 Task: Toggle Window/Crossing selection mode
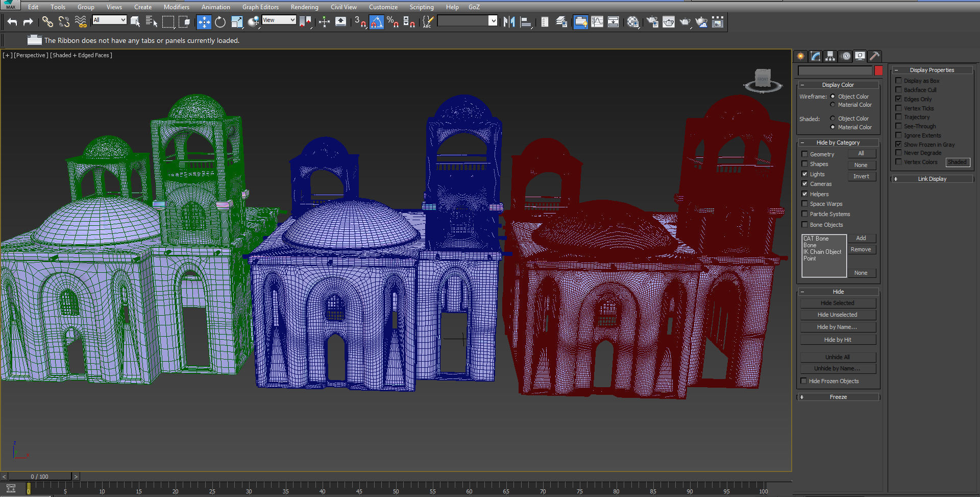(x=184, y=21)
